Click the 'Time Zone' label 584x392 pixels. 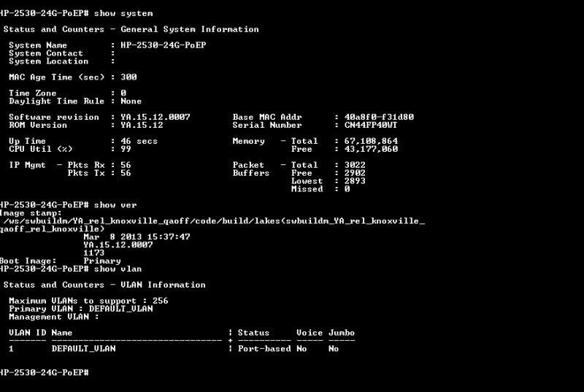tap(32, 93)
